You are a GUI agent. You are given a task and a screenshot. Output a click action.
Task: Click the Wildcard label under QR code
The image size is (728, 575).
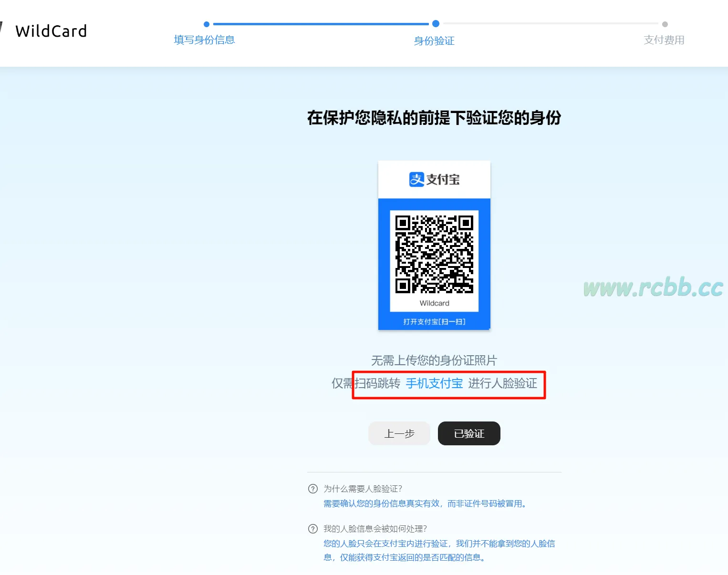tap(434, 303)
